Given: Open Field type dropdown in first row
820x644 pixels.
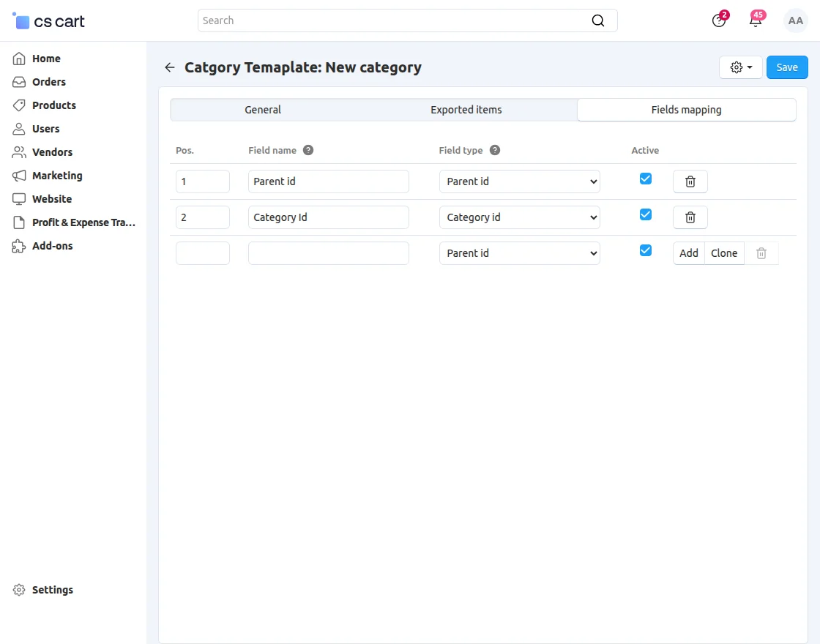Looking at the screenshot, I should [519, 181].
